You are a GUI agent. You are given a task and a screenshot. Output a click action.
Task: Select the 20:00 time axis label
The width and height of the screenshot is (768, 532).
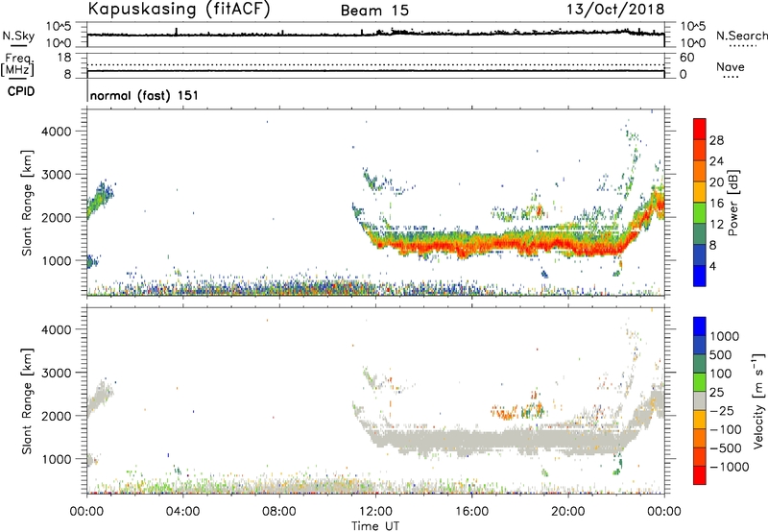(x=567, y=512)
